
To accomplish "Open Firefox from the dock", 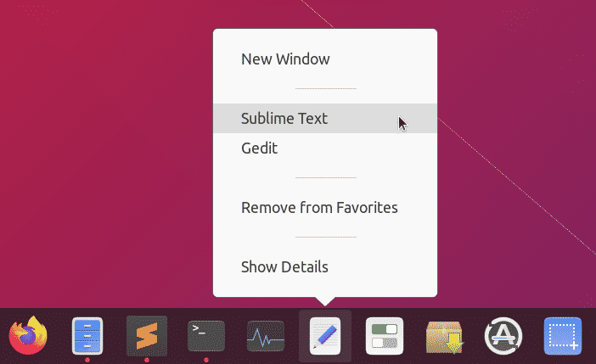I will pos(28,336).
